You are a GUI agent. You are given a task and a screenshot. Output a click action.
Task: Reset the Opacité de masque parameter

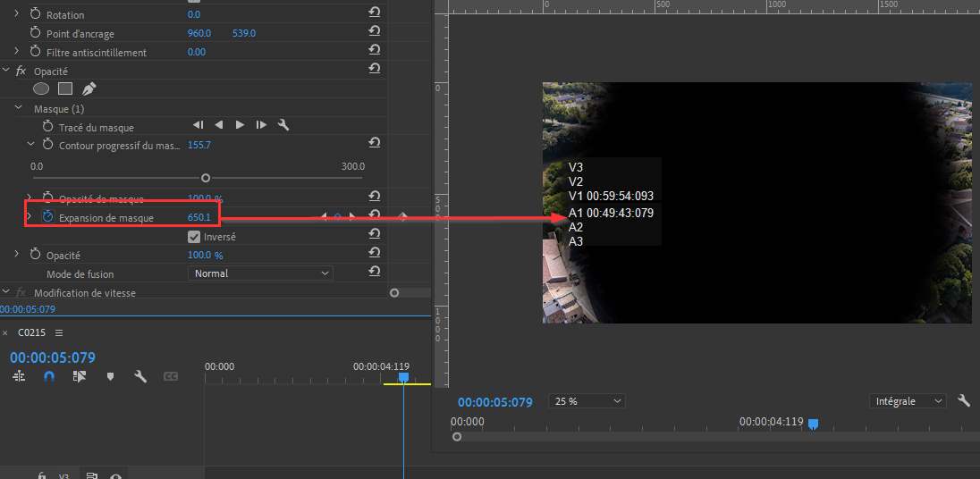coord(375,196)
